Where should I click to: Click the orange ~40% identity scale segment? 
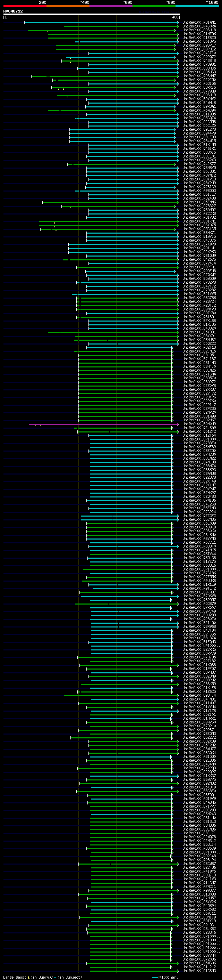pos(68,6)
